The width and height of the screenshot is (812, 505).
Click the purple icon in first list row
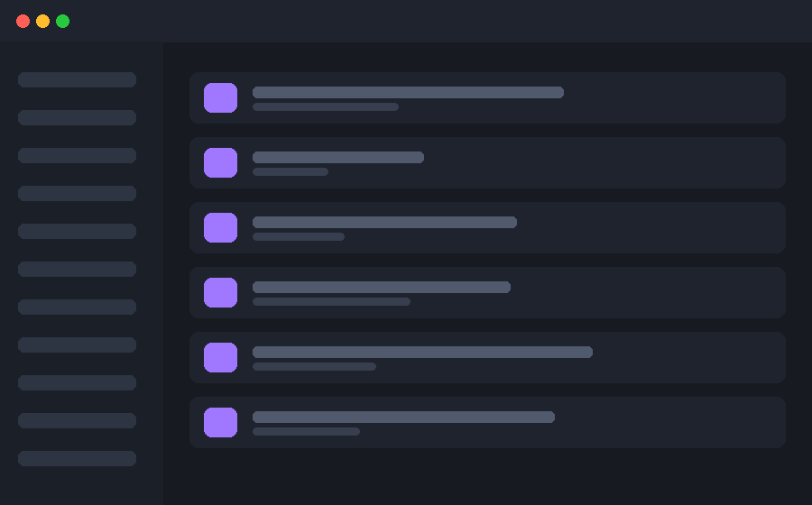pos(221,97)
